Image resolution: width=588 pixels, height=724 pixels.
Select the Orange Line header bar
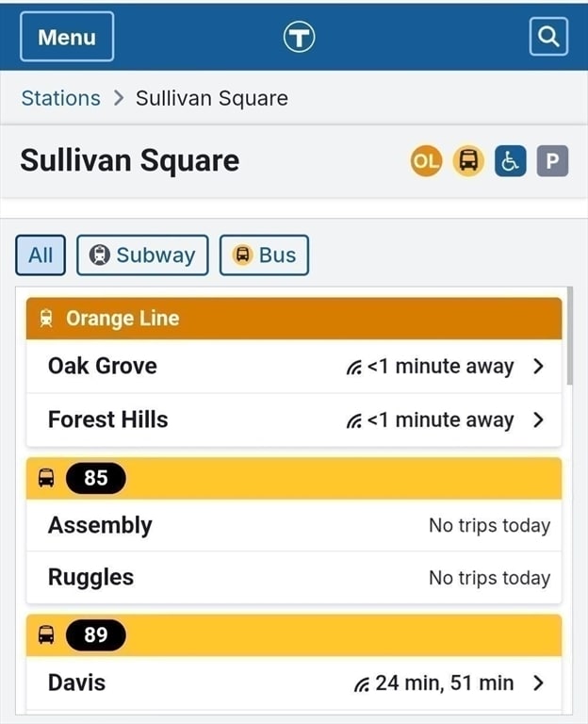click(x=294, y=319)
